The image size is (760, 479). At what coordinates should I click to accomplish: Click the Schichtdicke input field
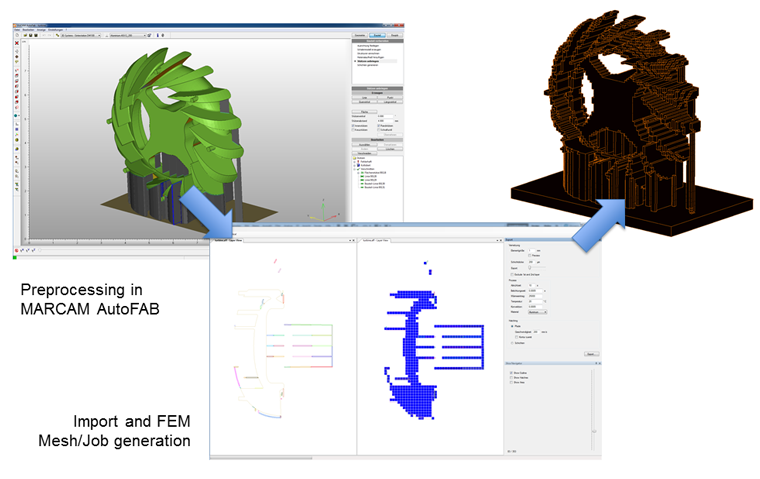point(532,262)
